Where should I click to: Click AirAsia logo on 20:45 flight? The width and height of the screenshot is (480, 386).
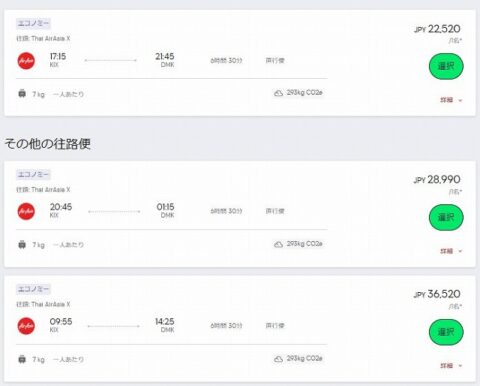point(26,211)
